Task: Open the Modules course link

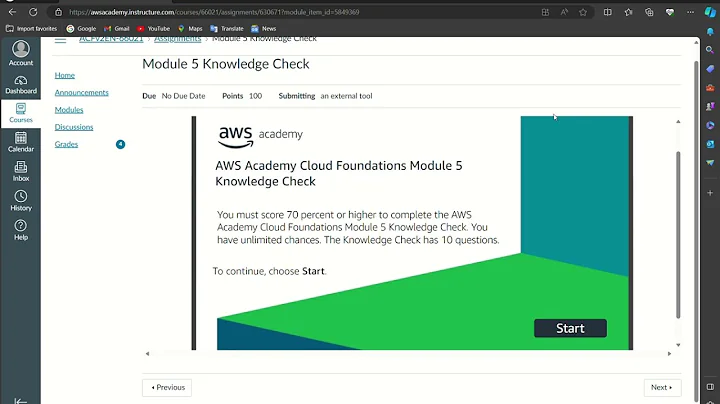Action: click(x=69, y=110)
